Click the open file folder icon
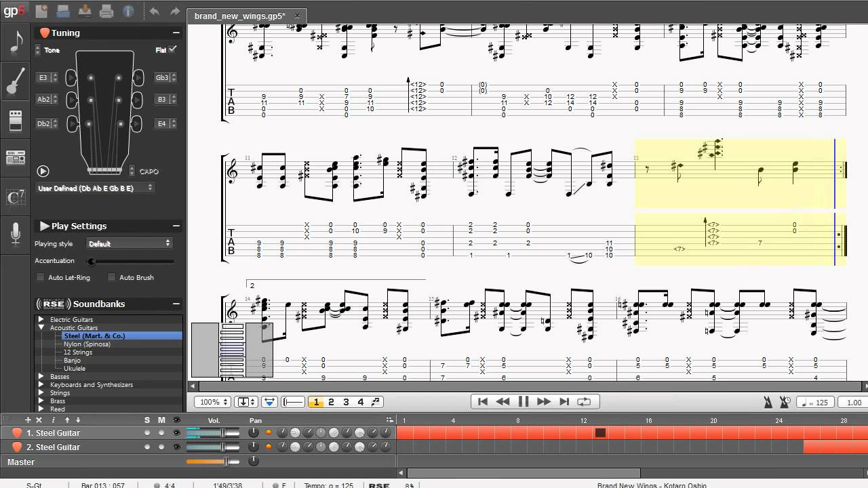Viewport: 868px width, 488px height. 63,11
